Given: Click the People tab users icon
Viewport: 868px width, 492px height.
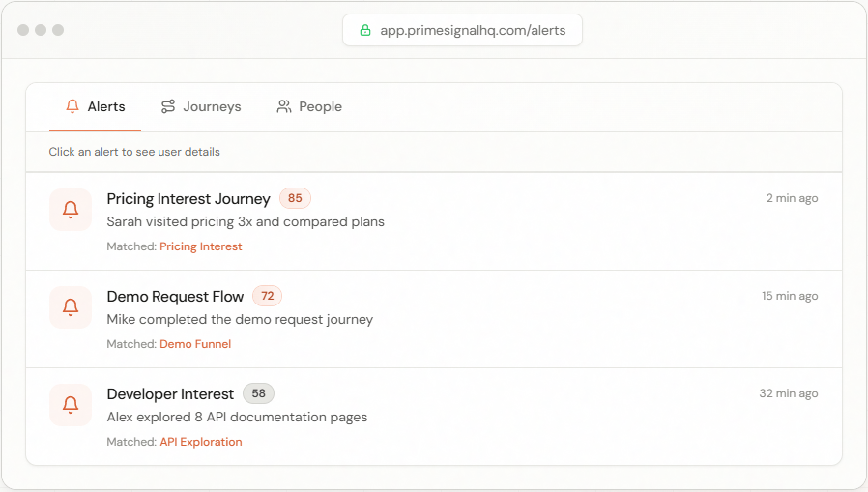Looking at the screenshot, I should pyautogui.click(x=284, y=106).
